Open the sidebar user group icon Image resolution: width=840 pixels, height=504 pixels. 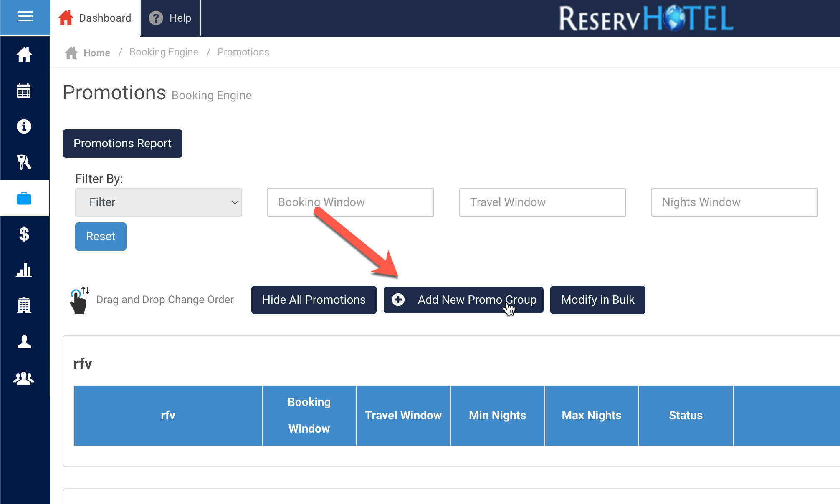click(24, 378)
